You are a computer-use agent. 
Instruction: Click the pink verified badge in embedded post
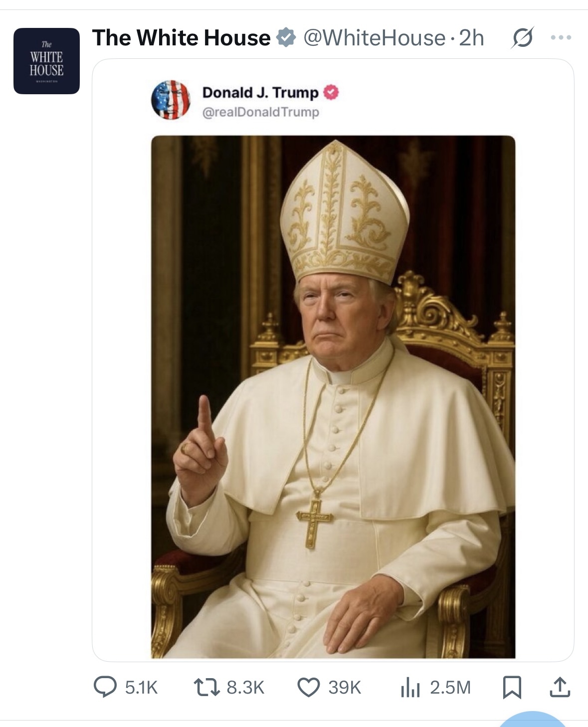331,92
